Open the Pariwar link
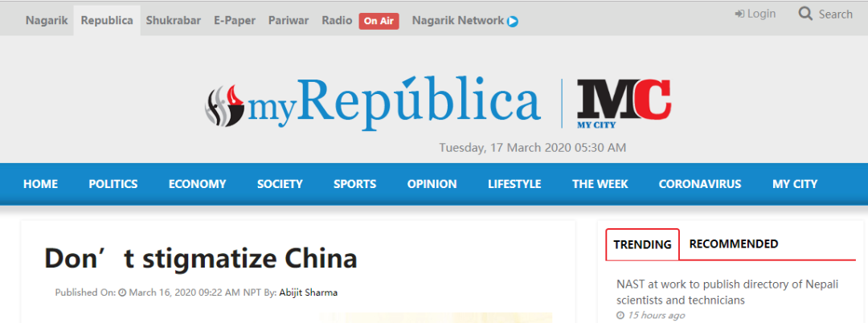The image size is (868, 323). pyautogui.click(x=289, y=20)
